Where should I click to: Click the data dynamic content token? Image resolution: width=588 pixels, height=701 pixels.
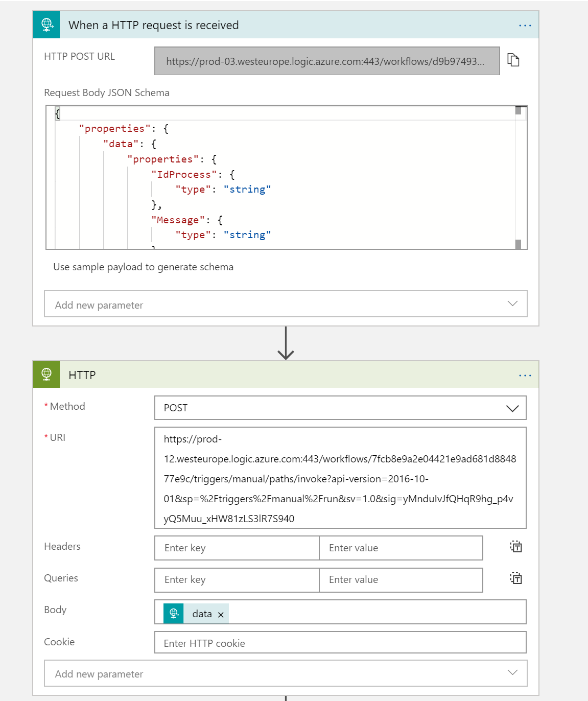(x=201, y=614)
